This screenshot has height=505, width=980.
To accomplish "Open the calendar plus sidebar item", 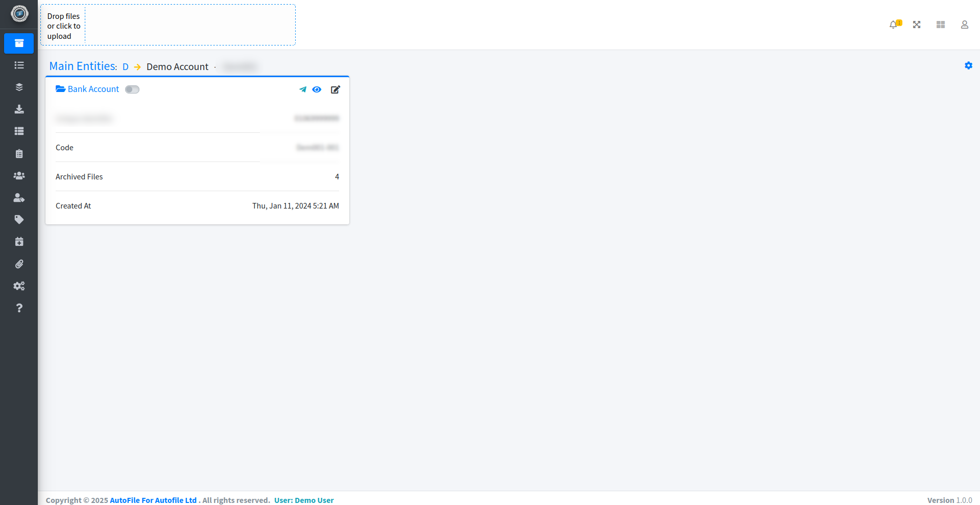I will 19,242.
